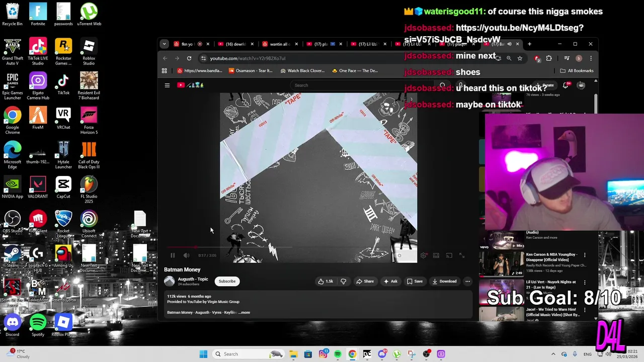The height and width of the screenshot is (362, 644).
Task: Open File Explorer from taskbar
Action: (x=293, y=354)
